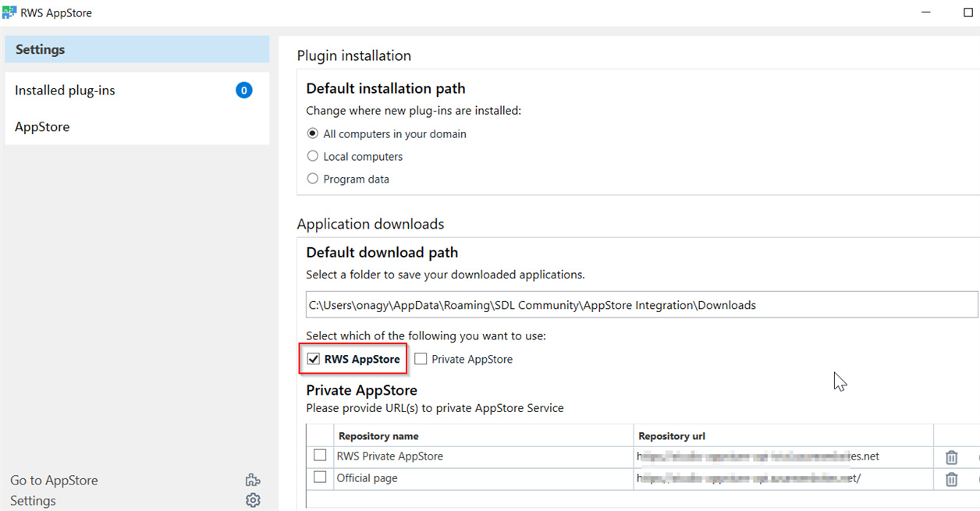Open AppStore section in sidebar

pos(137,126)
